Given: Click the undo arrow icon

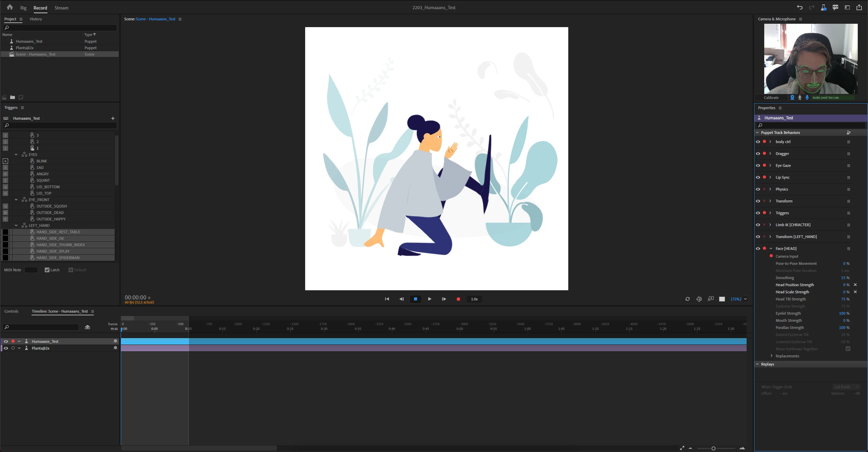Looking at the screenshot, I should [800, 7].
